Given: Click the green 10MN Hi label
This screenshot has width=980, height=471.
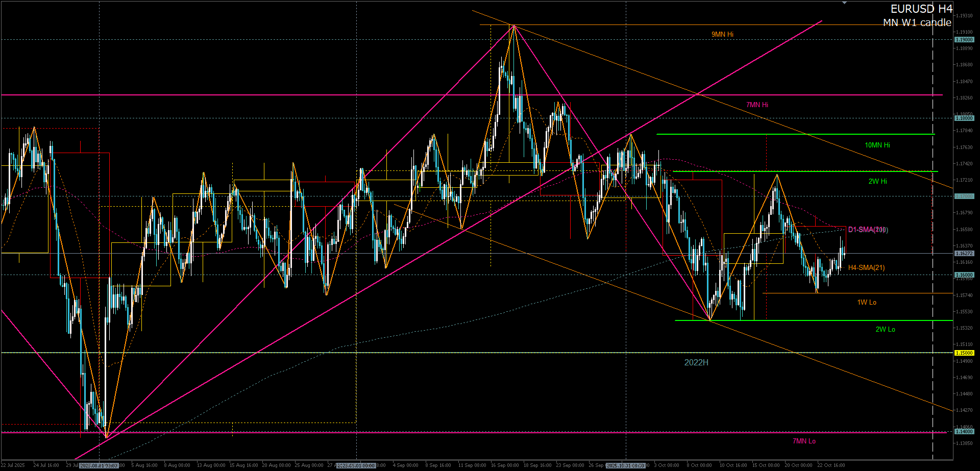Looking at the screenshot, I should tap(877, 145).
